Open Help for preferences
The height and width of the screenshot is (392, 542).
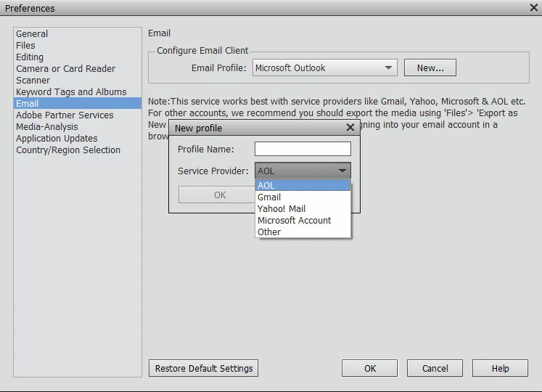pyautogui.click(x=500, y=368)
